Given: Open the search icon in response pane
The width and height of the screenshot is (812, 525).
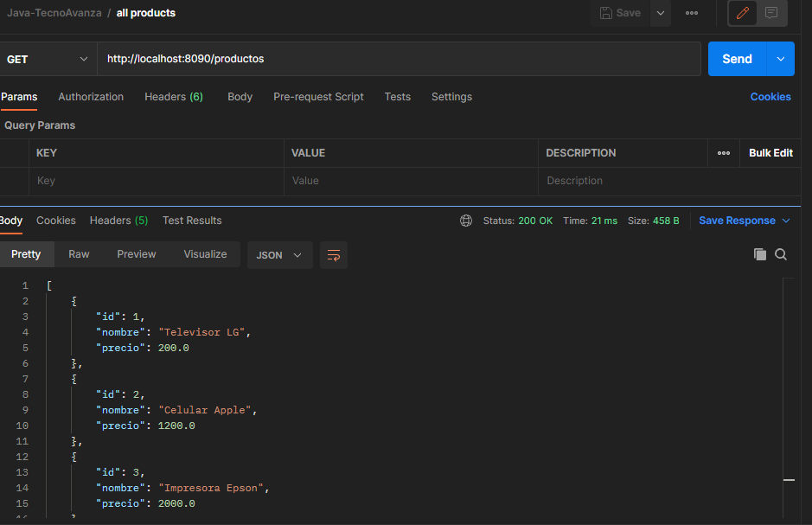Looking at the screenshot, I should pos(781,254).
